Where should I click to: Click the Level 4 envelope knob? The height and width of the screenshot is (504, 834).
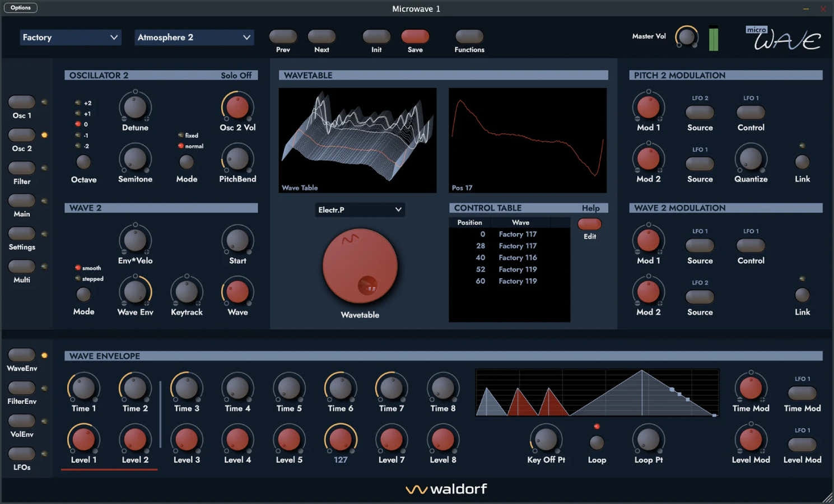tap(237, 440)
